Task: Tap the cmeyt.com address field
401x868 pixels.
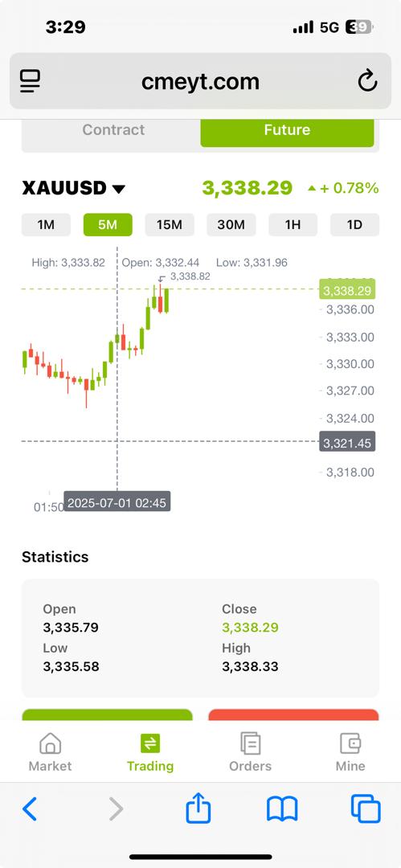Action: click(201, 81)
